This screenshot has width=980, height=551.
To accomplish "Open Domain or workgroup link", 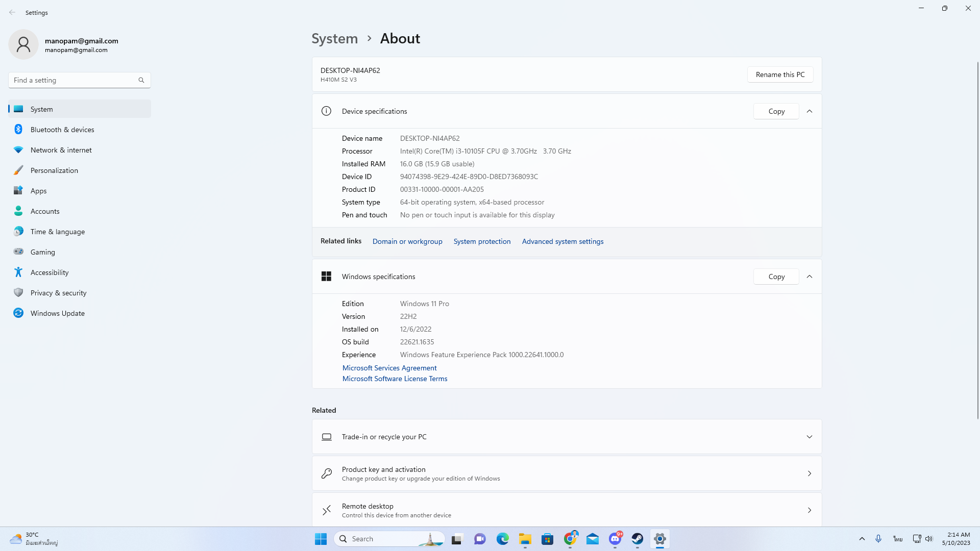I will click(x=407, y=241).
